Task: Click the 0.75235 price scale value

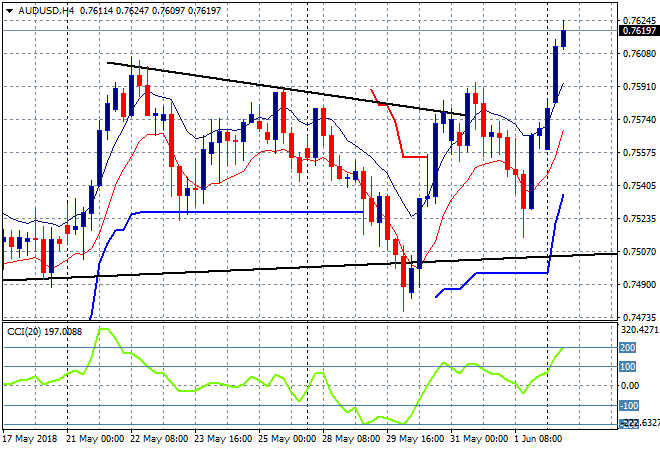Action: [639, 218]
